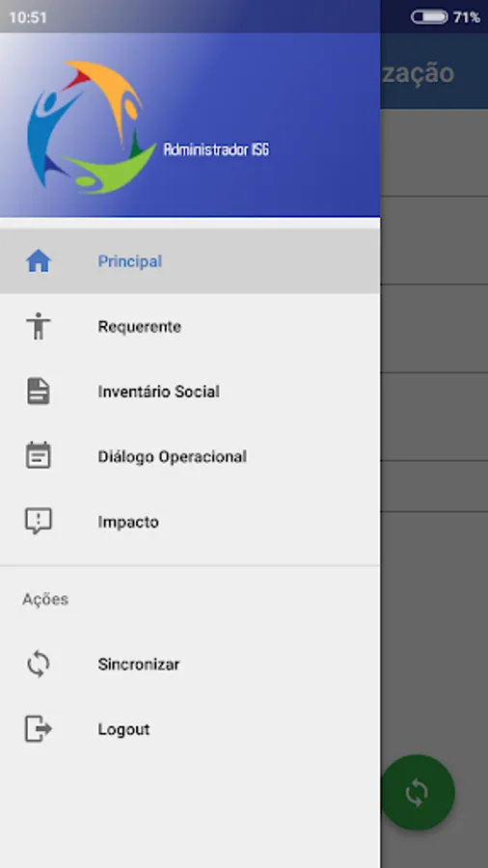
Task: Tap the battery indicator in status bar
Action: click(x=429, y=17)
